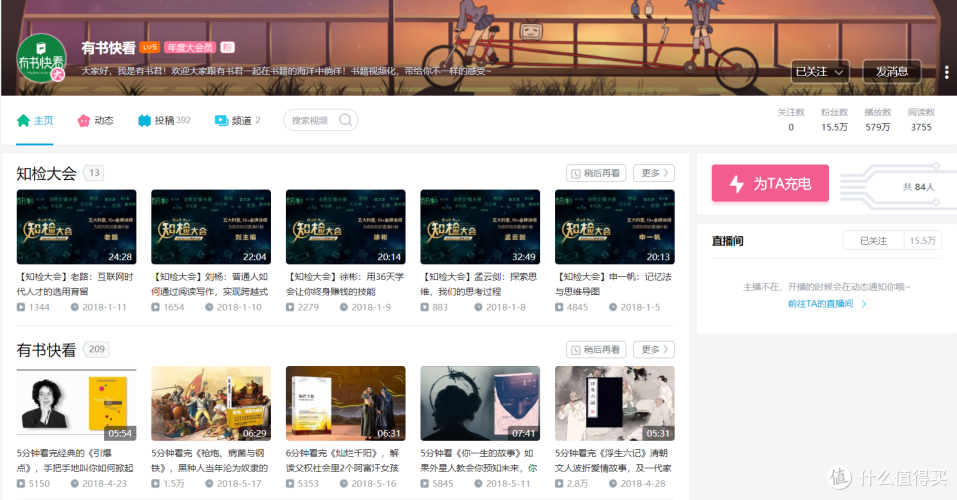957x500 pixels.
Task: Click title 老路：互联网时代人才的选用育留
Action: pyautogui.click(x=75, y=284)
